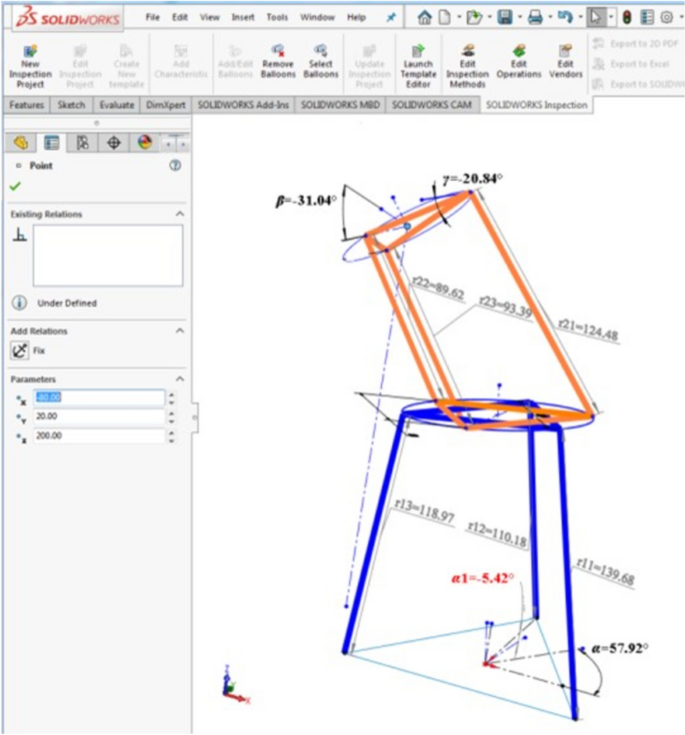Collapse the Parameters section

point(180,379)
